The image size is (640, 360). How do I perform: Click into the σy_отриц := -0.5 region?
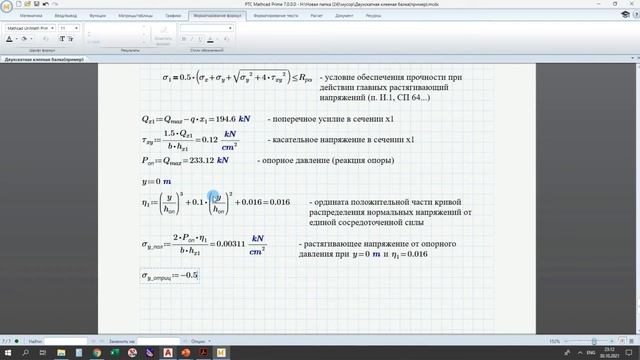coord(170,276)
